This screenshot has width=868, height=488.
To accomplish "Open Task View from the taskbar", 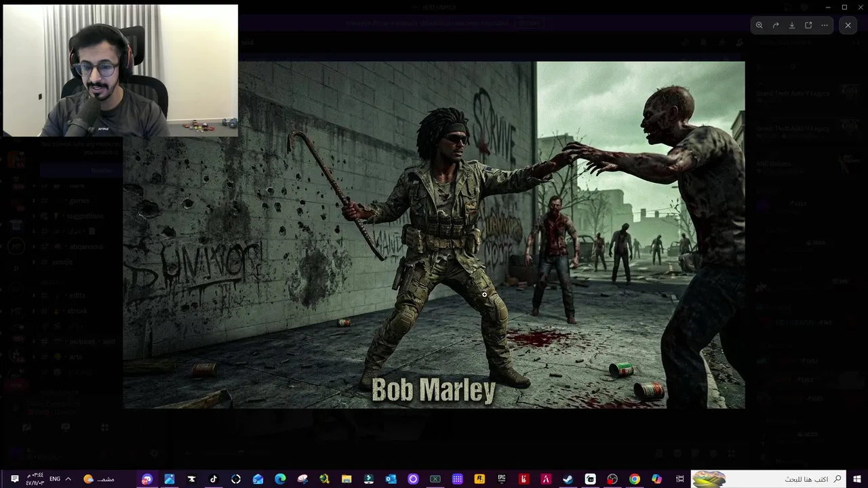I will pyautogui.click(x=679, y=479).
